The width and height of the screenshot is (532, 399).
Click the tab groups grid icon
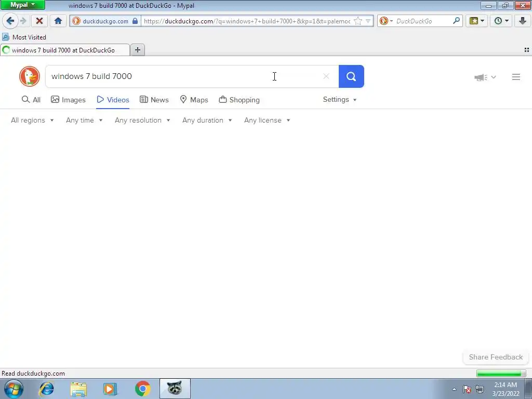(527, 50)
